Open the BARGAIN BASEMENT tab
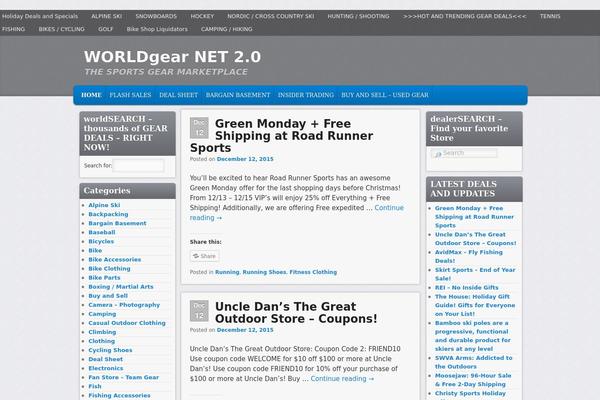 pos(238,95)
